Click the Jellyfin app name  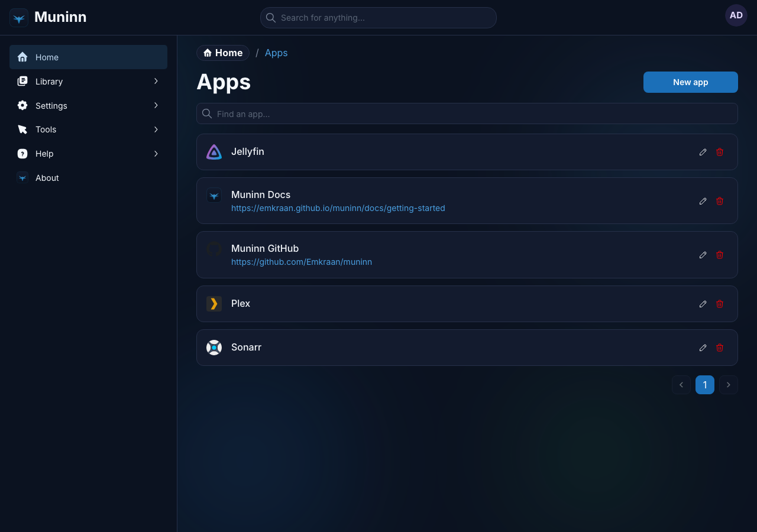click(x=248, y=152)
